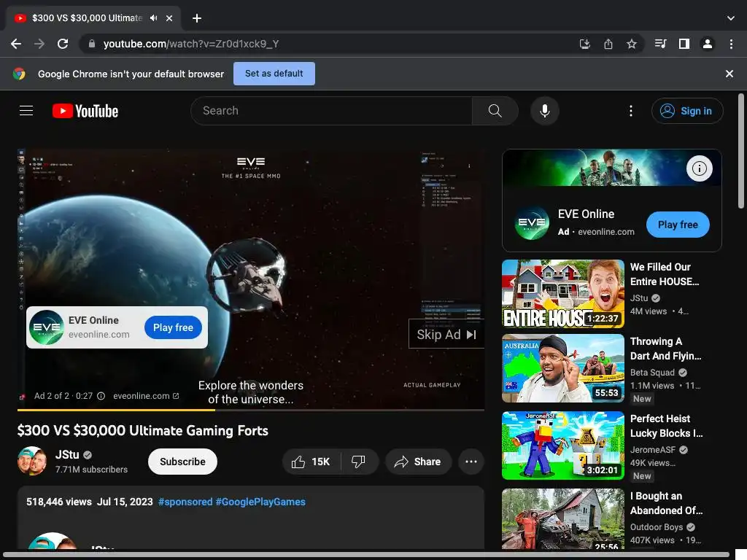Image resolution: width=747 pixels, height=560 pixels.
Task: Open the YouTube hamburger guide menu
Action: 26,111
